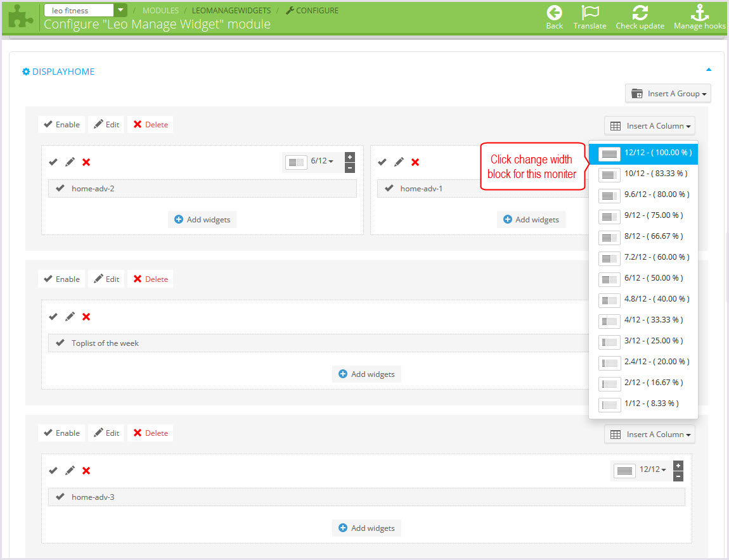Select 10/12 - (83.33 %) width option
Viewport: 729px width, 560px height.
(x=643, y=174)
